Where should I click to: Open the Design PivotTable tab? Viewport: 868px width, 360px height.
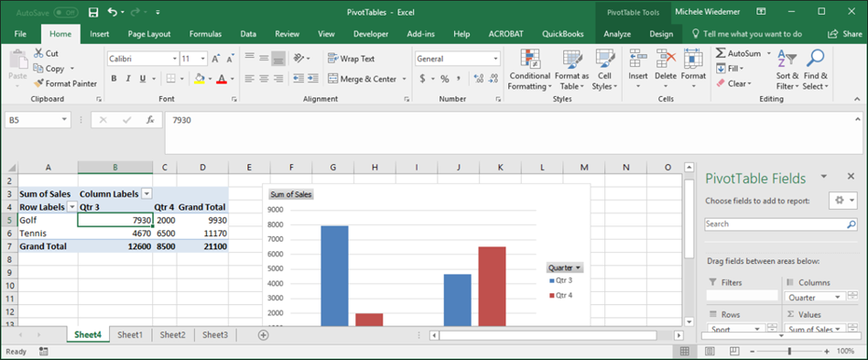(661, 34)
